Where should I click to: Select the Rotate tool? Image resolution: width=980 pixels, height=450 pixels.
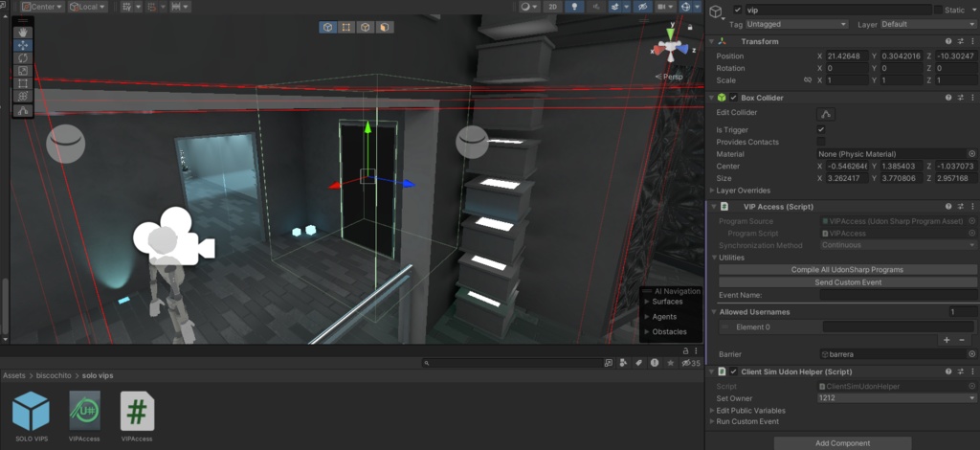pyautogui.click(x=23, y=58)
